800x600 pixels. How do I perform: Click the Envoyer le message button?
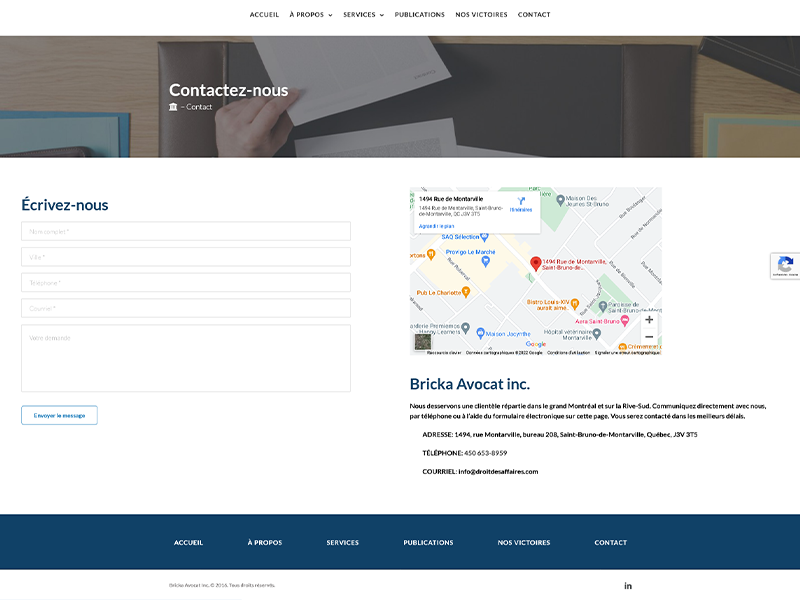(59, 415)
